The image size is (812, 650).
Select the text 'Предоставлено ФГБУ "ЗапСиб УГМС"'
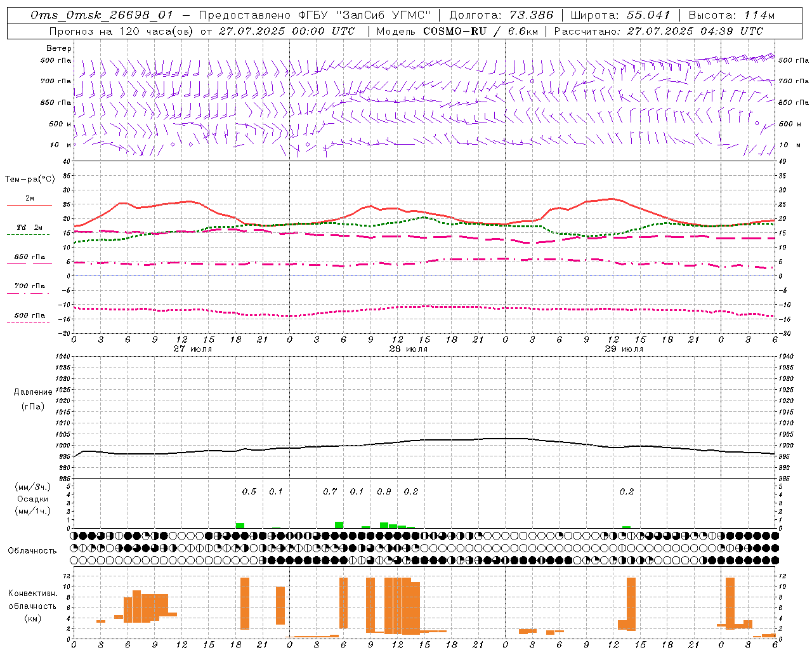click(315, 15)
